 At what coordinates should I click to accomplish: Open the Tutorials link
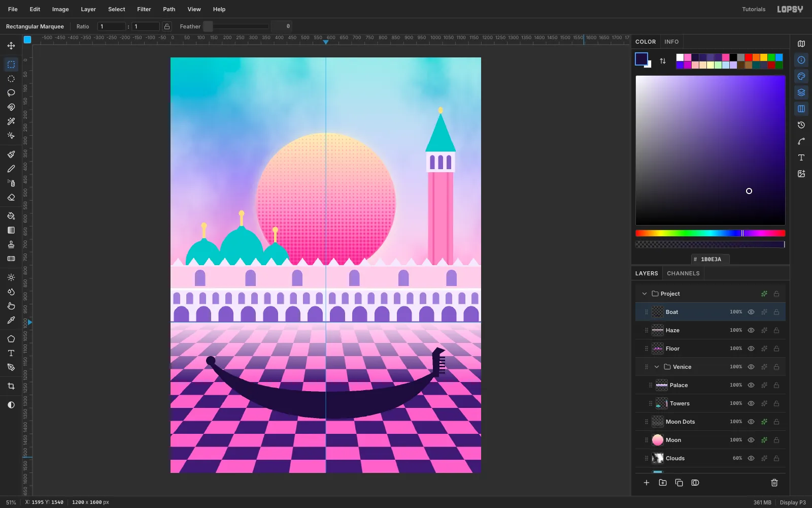point(754,9)
